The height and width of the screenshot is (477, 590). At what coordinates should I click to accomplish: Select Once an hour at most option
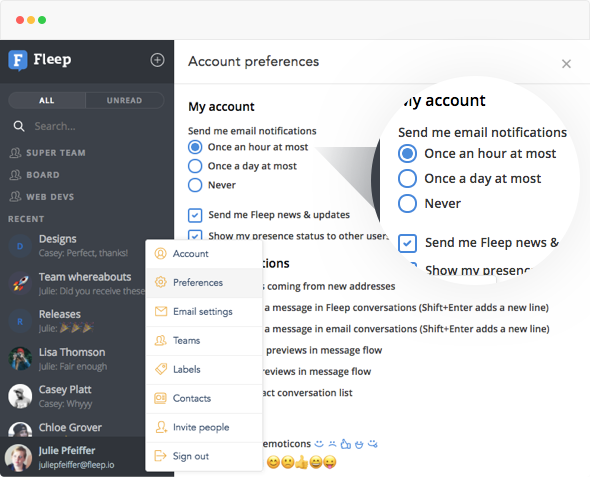click(x=195, y=147)
